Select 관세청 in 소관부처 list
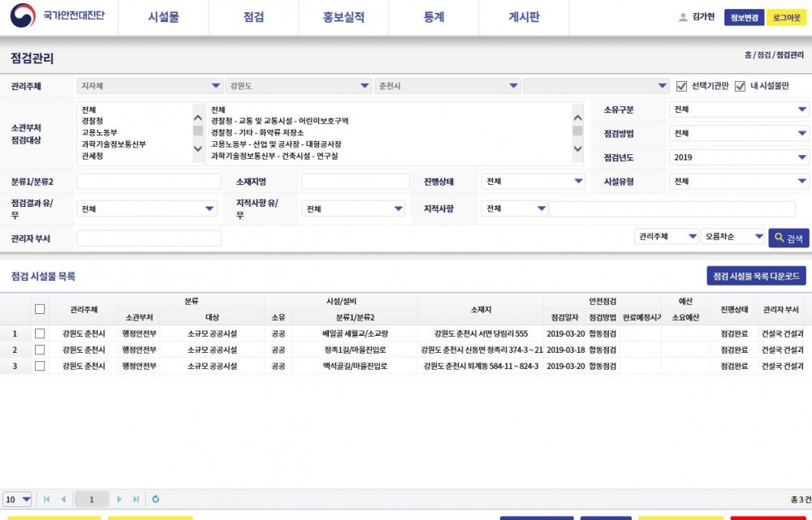This screenshot has width=812, height=520. coord(93,156)
